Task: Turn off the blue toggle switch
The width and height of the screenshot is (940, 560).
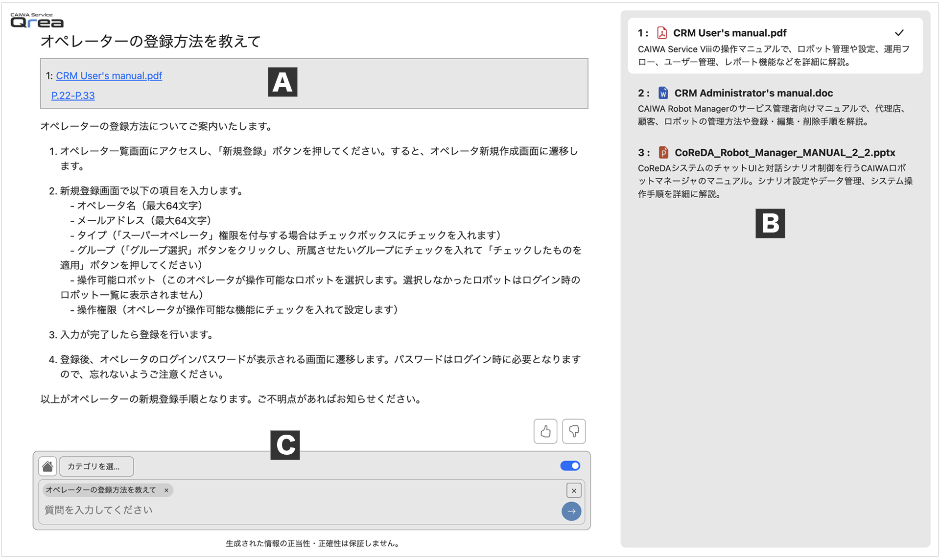Action: coord(570,466)
